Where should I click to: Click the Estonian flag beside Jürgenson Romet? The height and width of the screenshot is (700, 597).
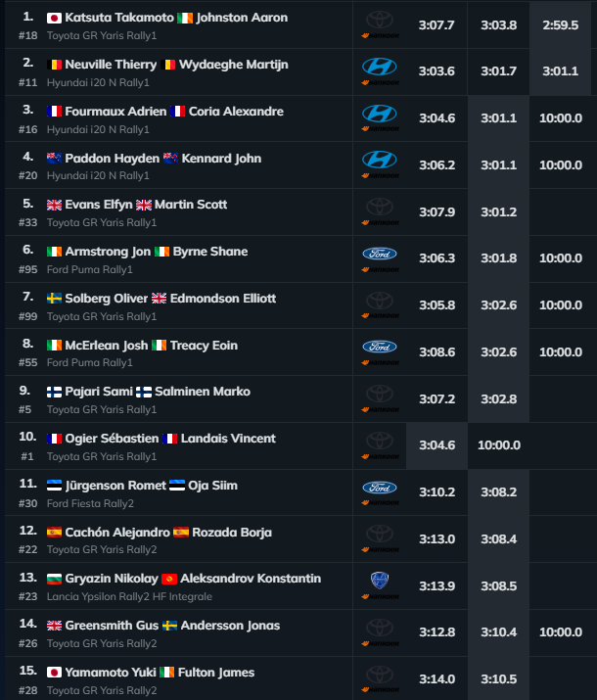[55, 486]
